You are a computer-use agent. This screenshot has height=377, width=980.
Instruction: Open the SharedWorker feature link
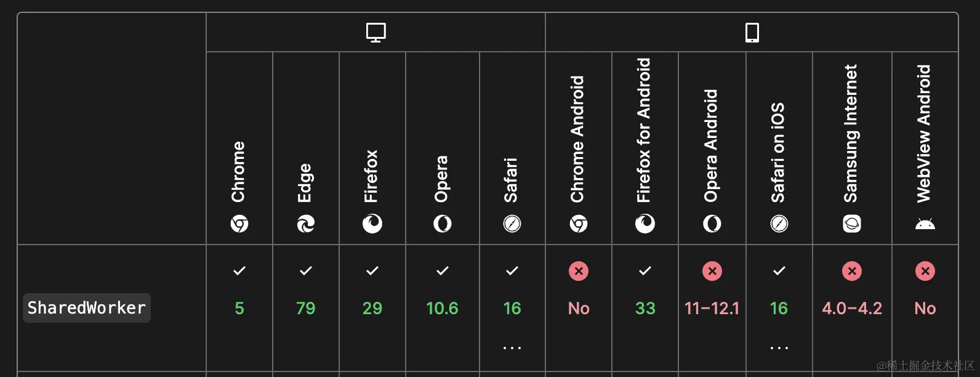click(87, 308)
